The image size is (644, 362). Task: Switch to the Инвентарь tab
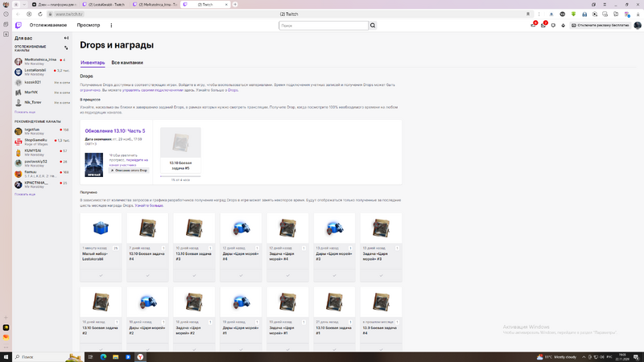click(x=93, y=63)
